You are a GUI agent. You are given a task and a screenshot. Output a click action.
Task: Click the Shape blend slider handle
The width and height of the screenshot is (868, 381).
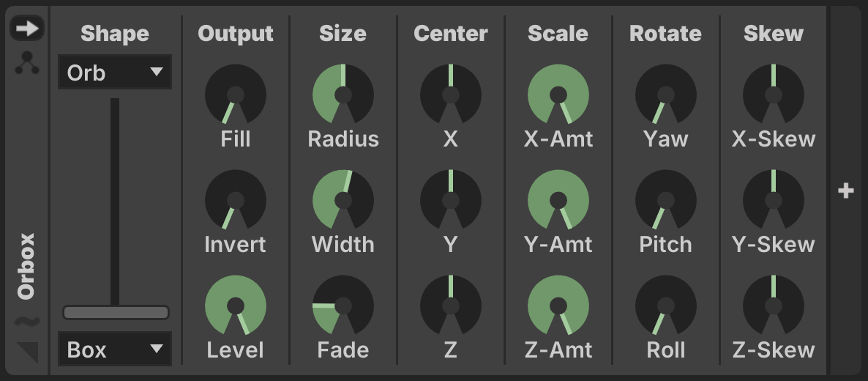coord(116,313)
